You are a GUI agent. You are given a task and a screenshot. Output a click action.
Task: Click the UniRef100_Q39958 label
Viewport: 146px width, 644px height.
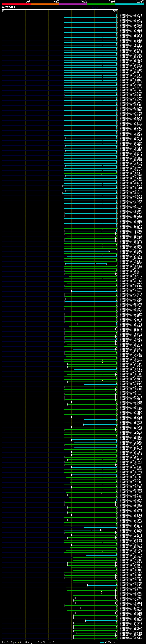131,311
